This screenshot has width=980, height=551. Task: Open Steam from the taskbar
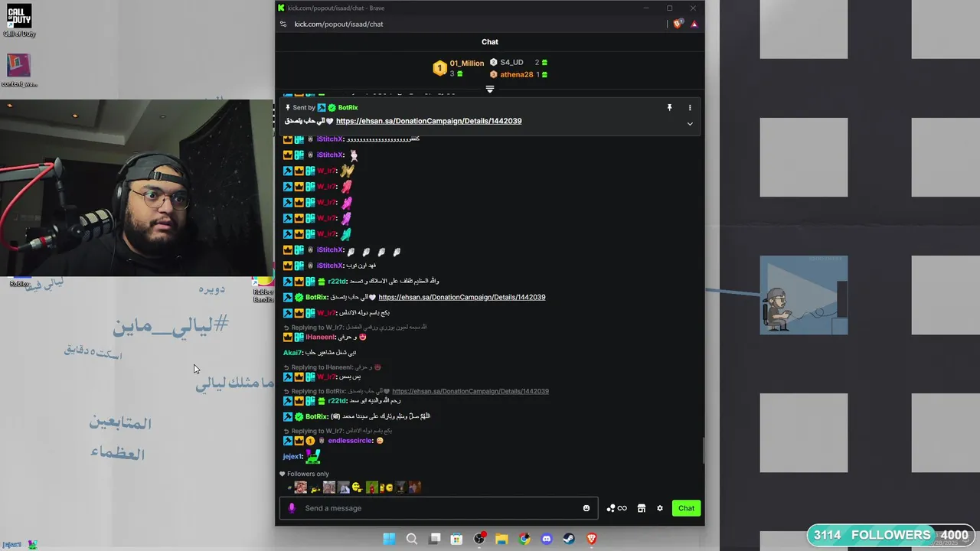click(x=569, y=539)
